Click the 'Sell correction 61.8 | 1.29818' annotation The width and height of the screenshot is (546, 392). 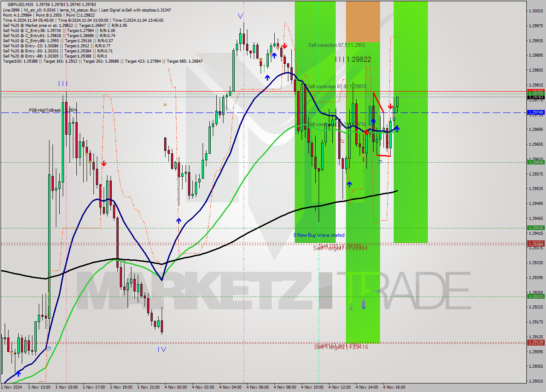click(x=337, y=86)
